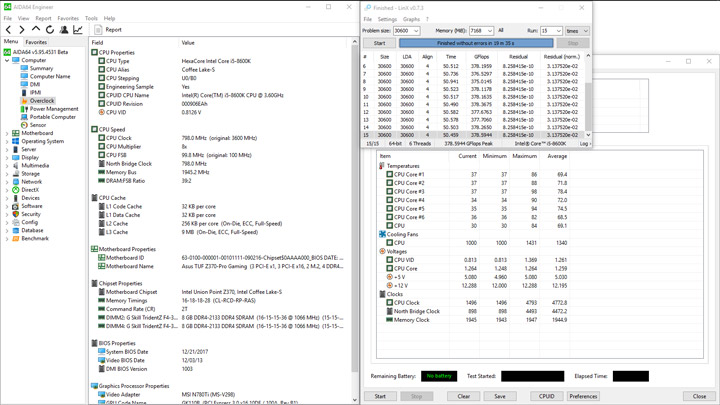
Task: Open the LinX Memory (MiB) dropdown
Action: point(490,31)
